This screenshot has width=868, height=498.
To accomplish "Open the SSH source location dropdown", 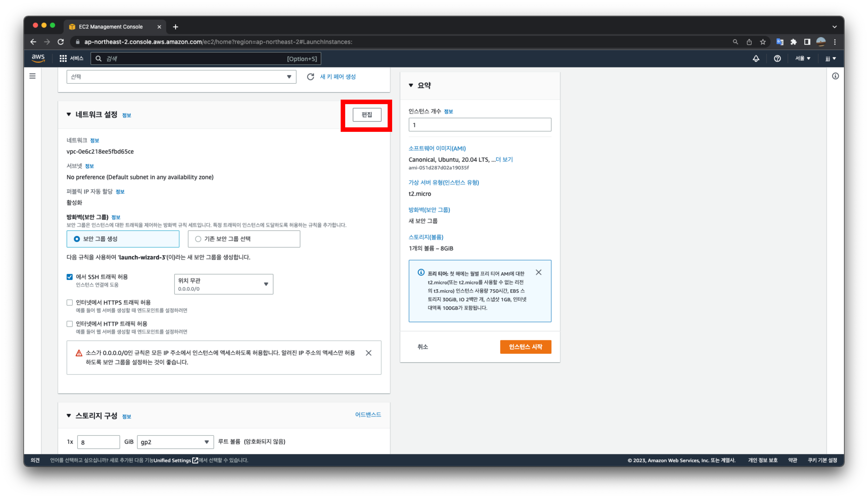I will tap(223, 284).
